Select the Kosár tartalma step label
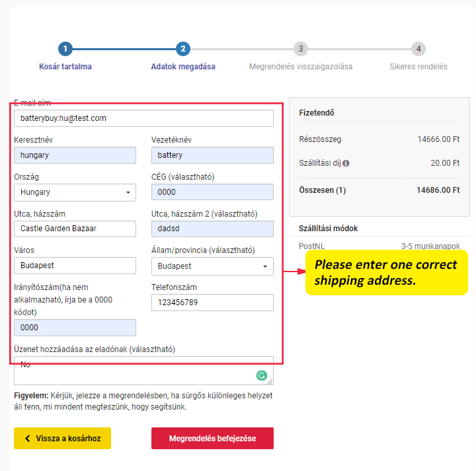Screen dimensions: 476x471 [x=65, y=67]
